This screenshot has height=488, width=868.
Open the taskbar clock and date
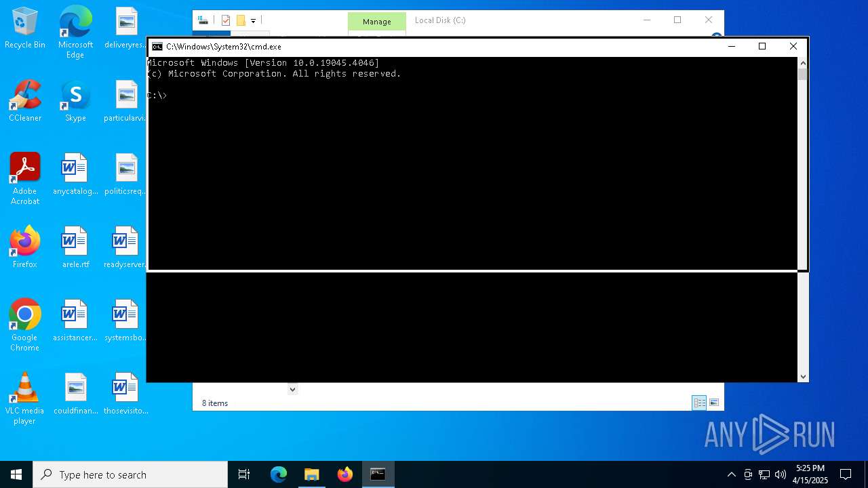point(810,474)
